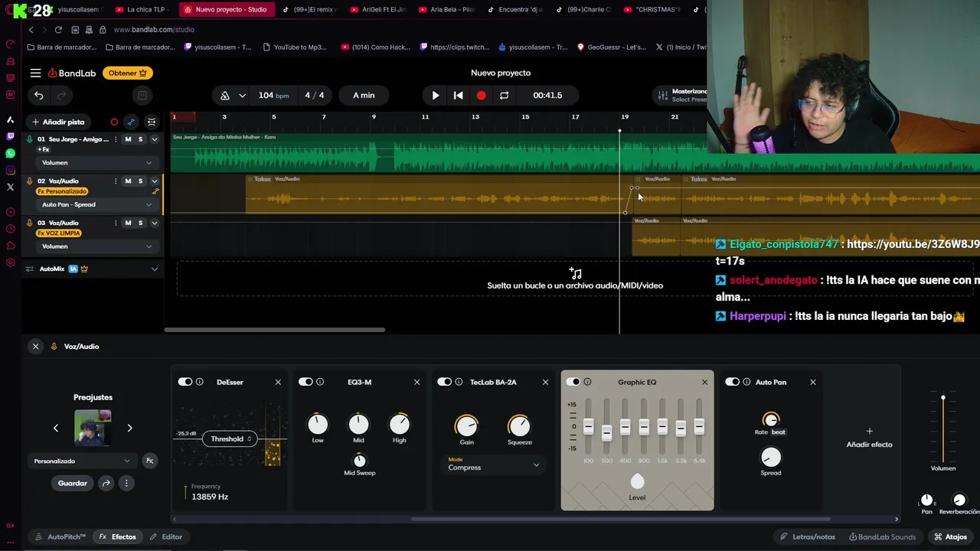Open the BandLab Sounds tab
This screenshot has height=551, width=980.
pos(882,536)
